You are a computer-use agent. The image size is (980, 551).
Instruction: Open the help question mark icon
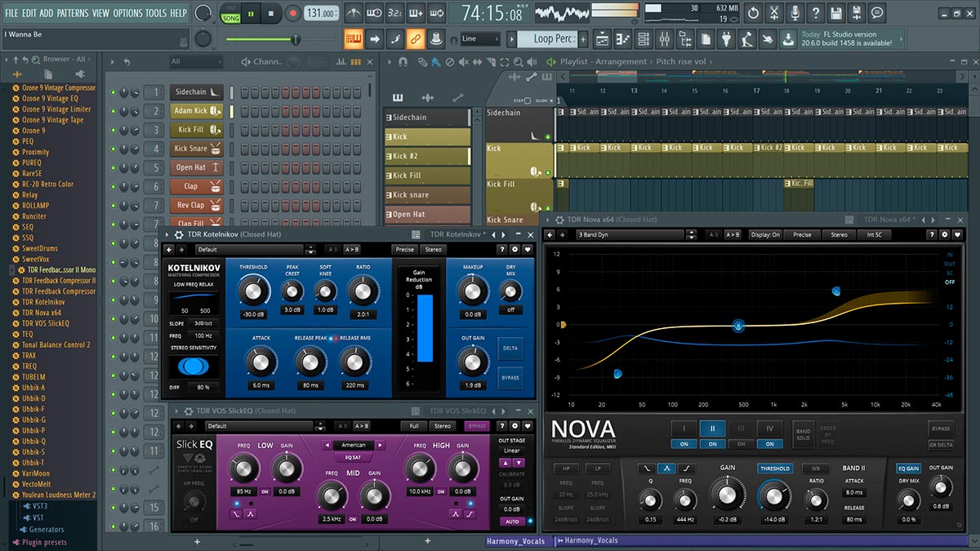[814, 13]
